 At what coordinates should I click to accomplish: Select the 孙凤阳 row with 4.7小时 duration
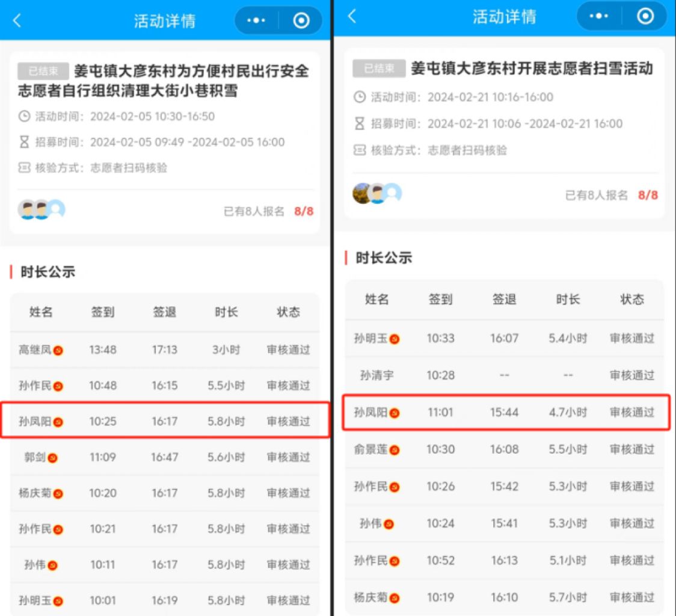(x=506, y=413)
